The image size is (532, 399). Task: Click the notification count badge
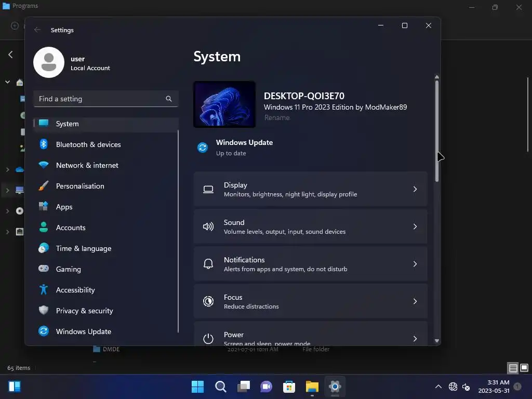coord(517,387)
